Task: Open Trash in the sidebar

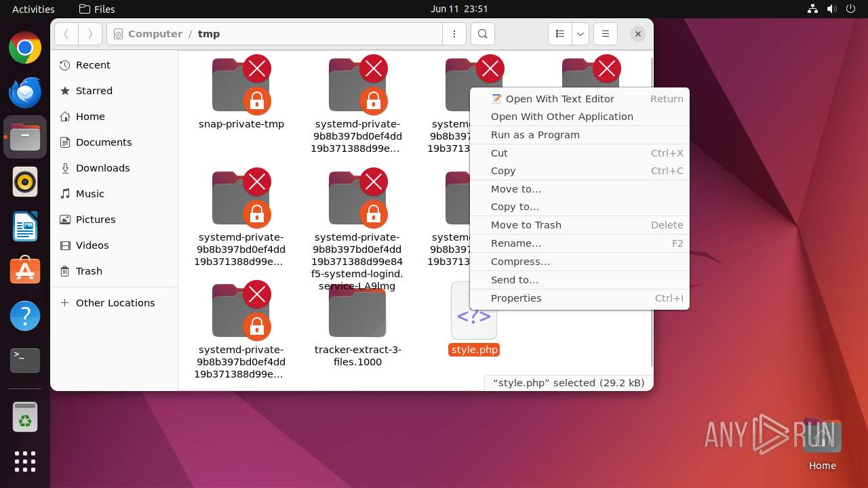Action: click(114, 271)
